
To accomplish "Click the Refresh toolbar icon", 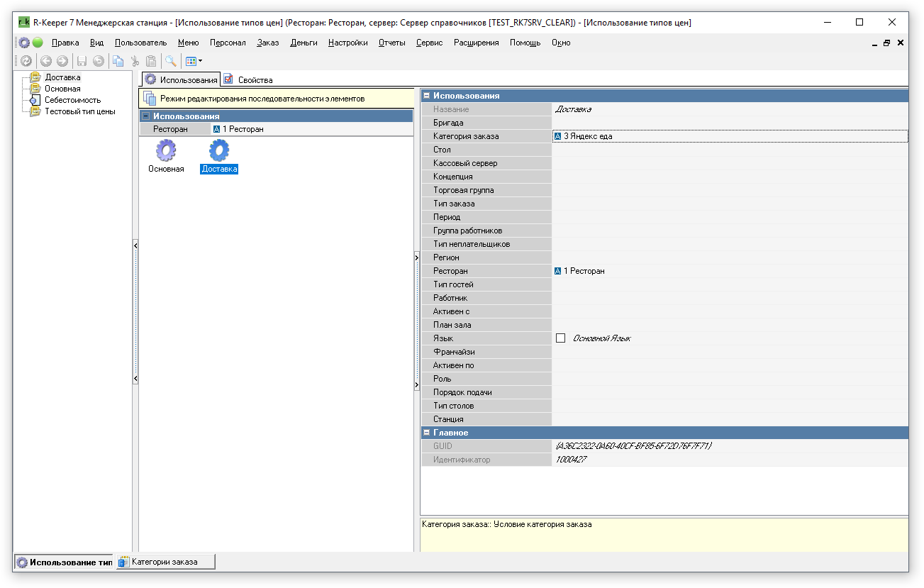I will [x=26, y=62].
